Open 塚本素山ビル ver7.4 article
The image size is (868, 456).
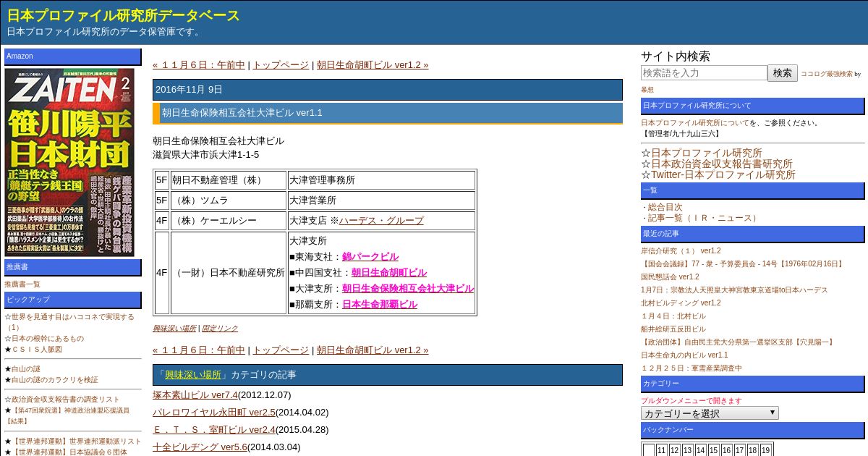click(195, 394)
